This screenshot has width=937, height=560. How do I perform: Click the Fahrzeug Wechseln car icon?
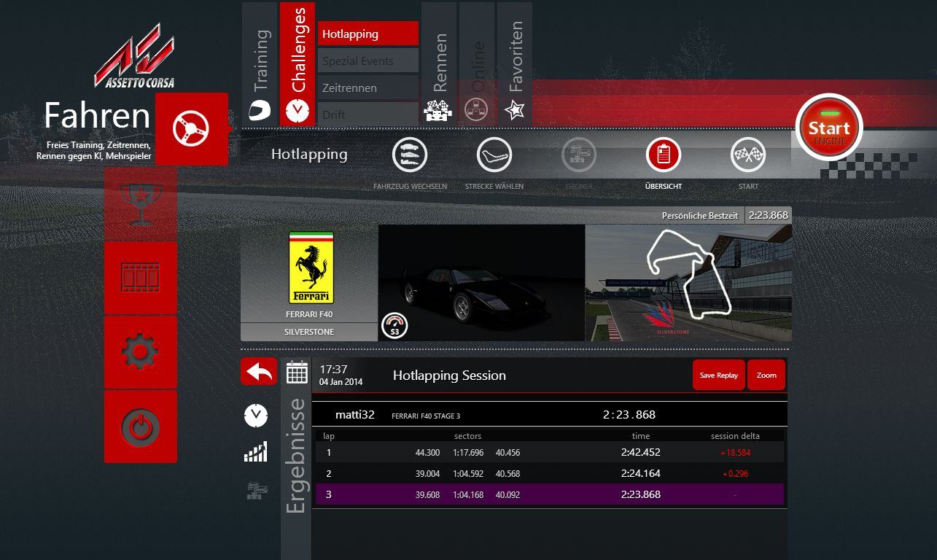tap(410, 155)
